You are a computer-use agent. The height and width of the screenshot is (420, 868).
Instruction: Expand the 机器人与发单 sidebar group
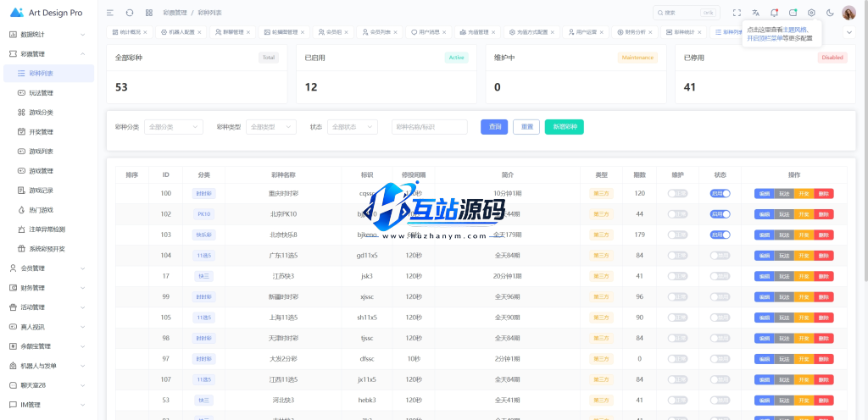[48, 365]
